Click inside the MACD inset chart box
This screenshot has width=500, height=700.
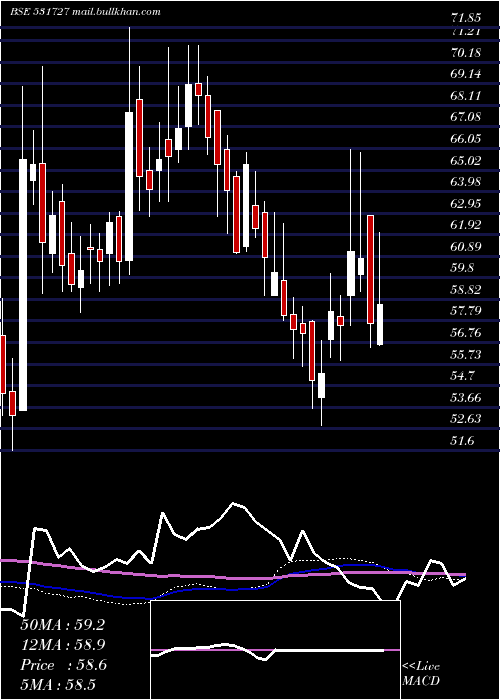point(275,650)
